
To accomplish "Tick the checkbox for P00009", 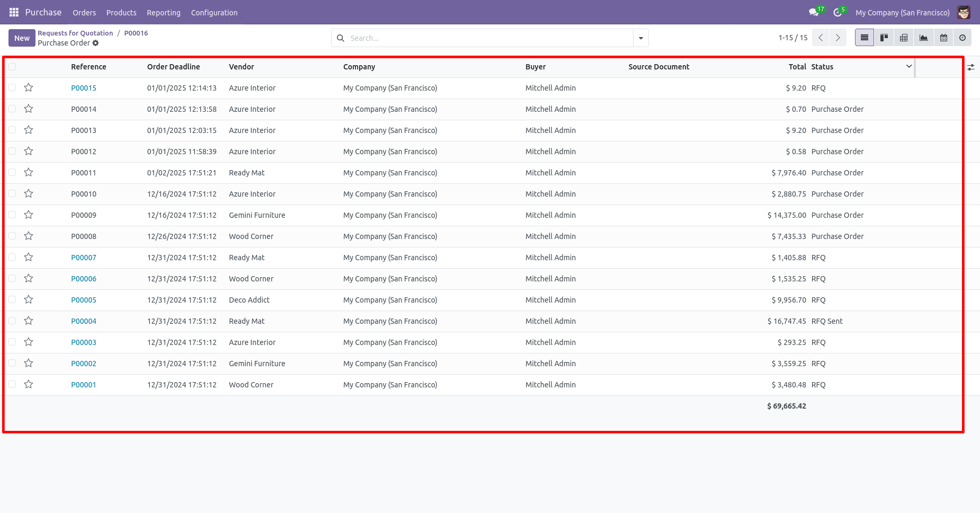I will [x=12, y=215].
